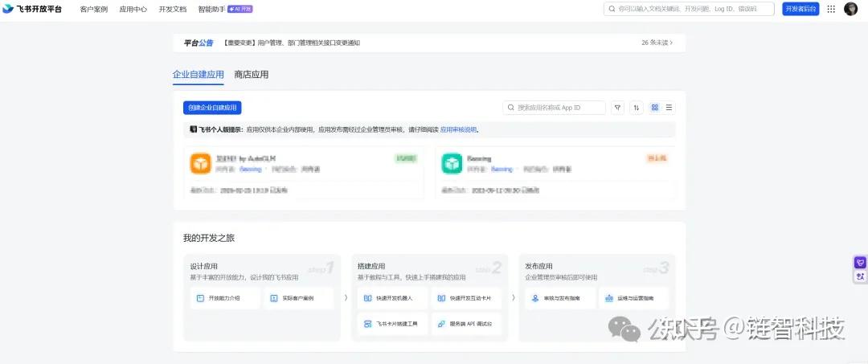The width and height of the screenshot is (868, 364).
Task: Click the orange status badge on Banning card
Action: pos(657,159)
